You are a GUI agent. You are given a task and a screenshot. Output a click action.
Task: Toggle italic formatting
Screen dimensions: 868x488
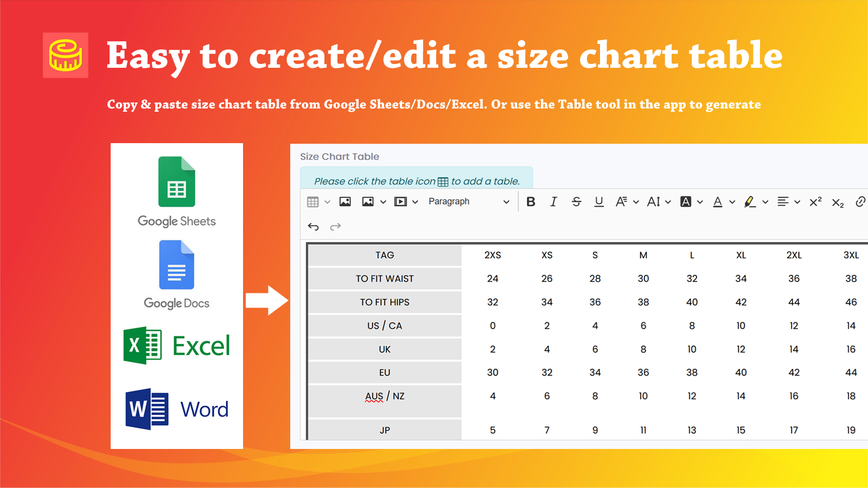point(554,201)
